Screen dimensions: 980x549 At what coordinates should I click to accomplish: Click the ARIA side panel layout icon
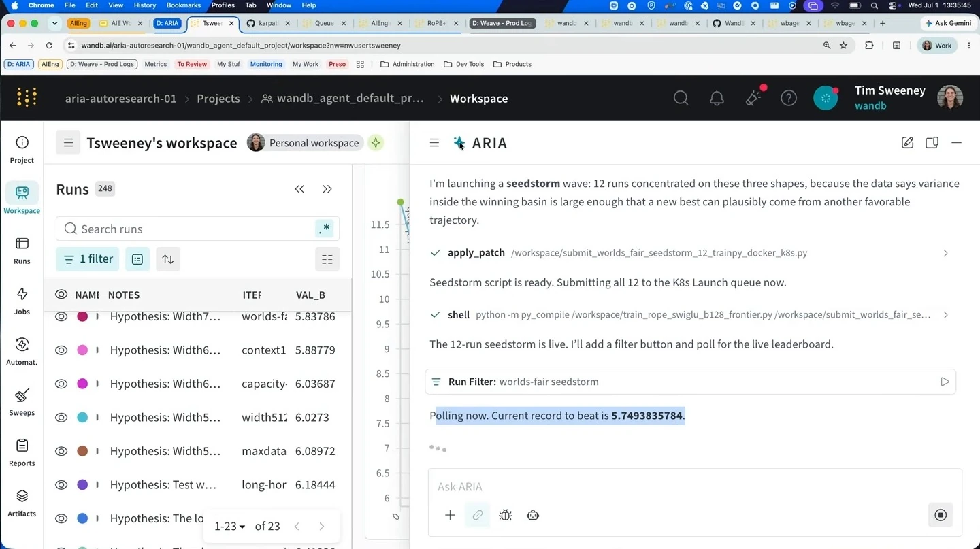point(932,143)
